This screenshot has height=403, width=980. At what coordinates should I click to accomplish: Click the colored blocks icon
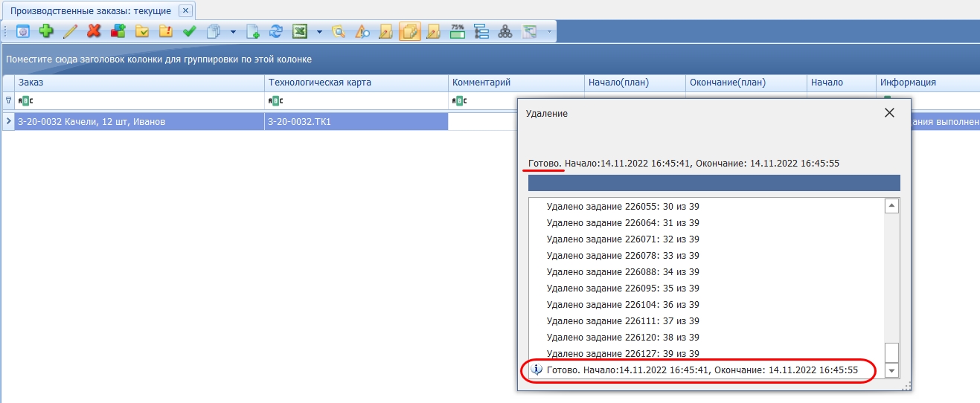(118, 31)
